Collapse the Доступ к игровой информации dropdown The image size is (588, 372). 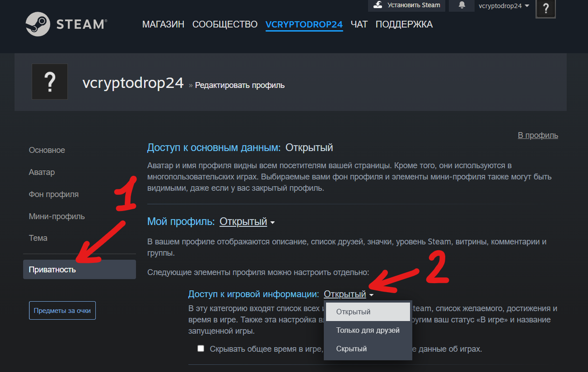click(349, 294)
